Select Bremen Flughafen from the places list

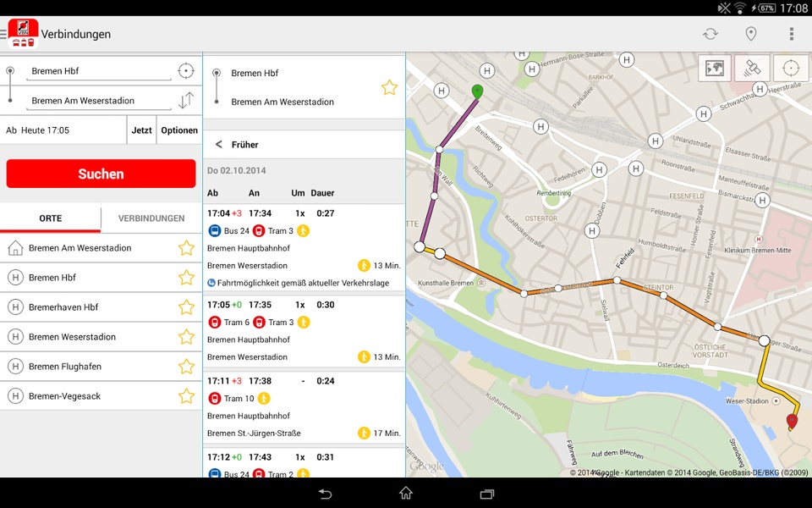101,367
